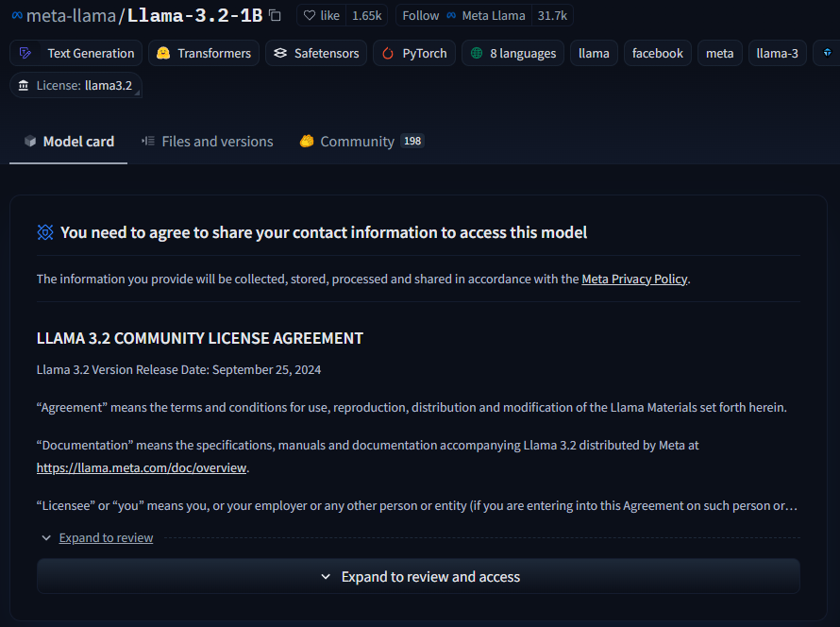840x627 pixels.
Task: Select the 8 languages tag
Action: [x=512, y=53]
